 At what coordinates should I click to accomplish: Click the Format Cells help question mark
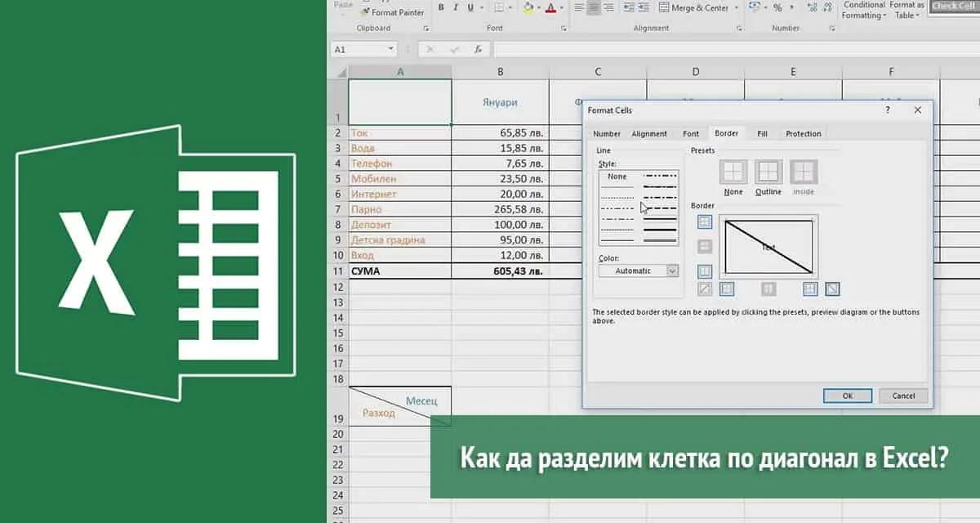click(x=888, y=110)
